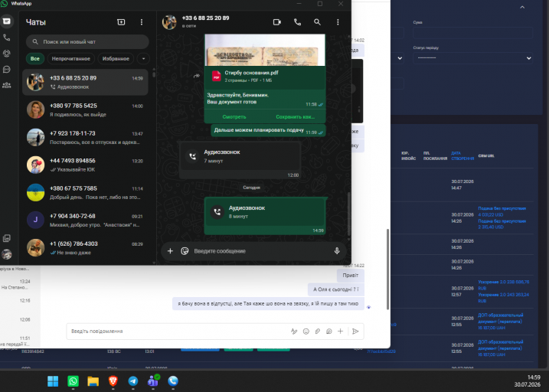Sort CRM table by Дата створення column
549x392 pixels.
coord(462,155)
